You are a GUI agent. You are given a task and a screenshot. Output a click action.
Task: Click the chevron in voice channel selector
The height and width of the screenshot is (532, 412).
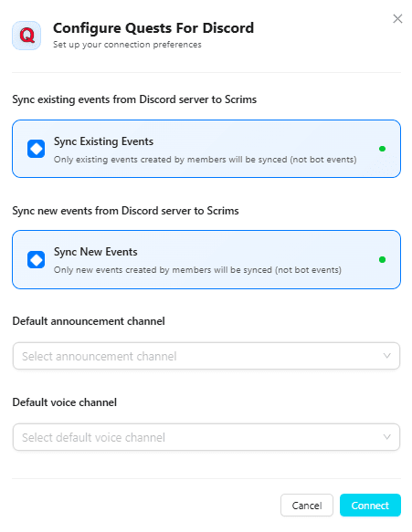(386, 437)
